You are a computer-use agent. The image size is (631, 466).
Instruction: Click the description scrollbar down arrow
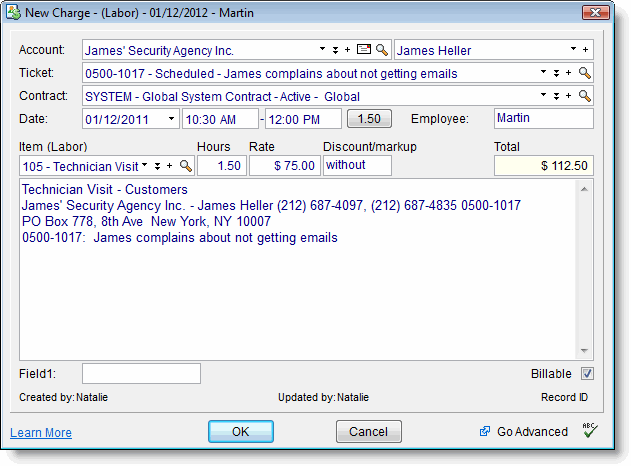[x=586, y=351]
